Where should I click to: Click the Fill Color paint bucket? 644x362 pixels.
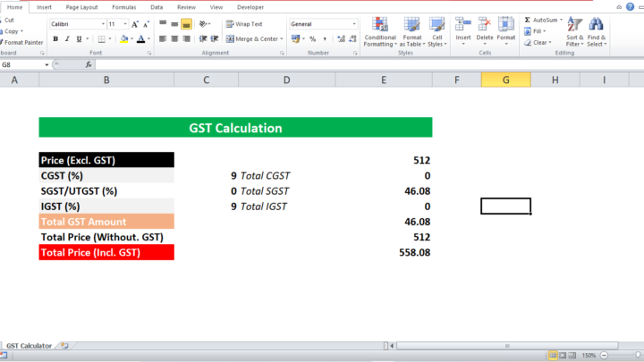click(x=123, y=39)
